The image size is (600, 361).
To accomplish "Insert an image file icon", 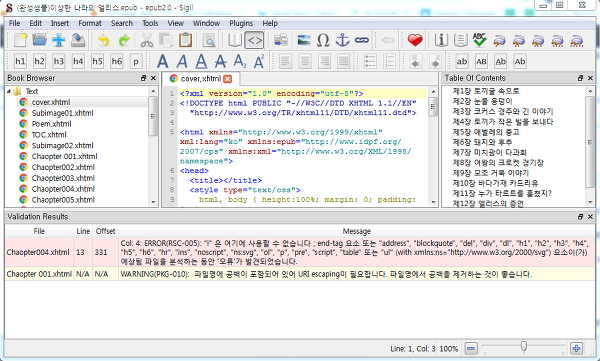I will coord(304,40).
